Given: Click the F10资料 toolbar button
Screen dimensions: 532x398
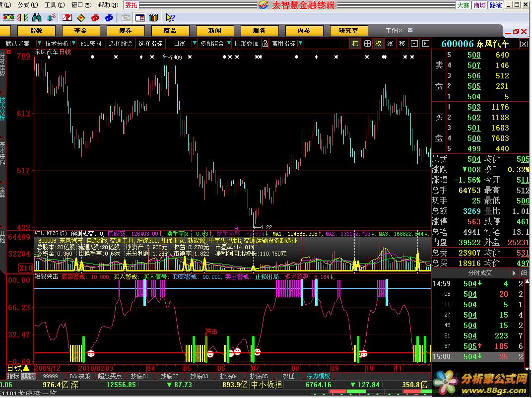Looking at the screenshot, I should coord(91,44).
